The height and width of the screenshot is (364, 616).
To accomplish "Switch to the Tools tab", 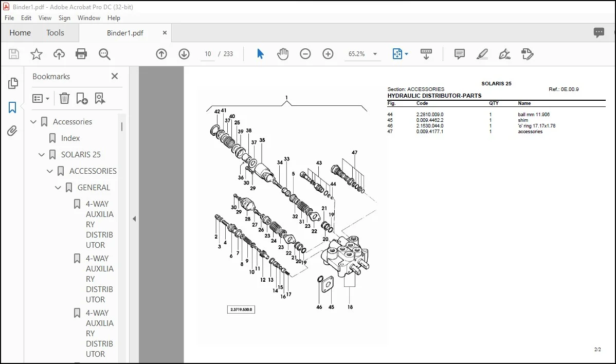I will click(55, 32).
